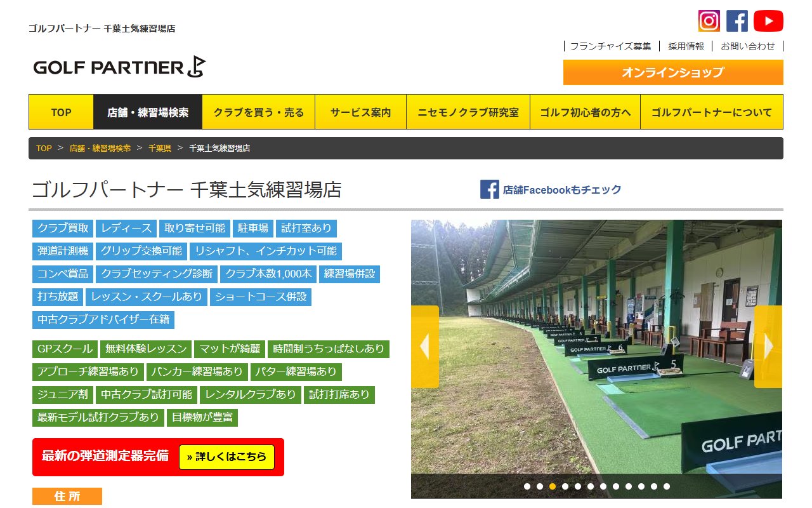Click the last slideshow dot
Screen dimensions: 812x508
pyautogui.click(x=667, y=486)
